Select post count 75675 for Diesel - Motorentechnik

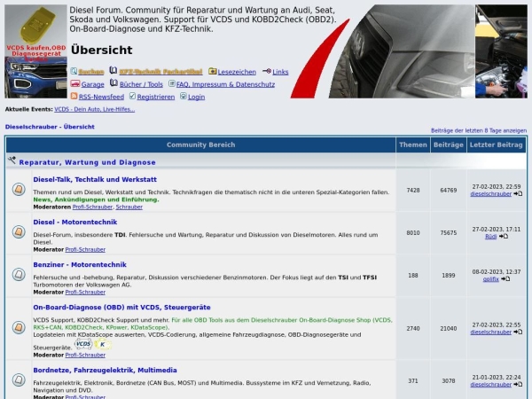point(448,233)
